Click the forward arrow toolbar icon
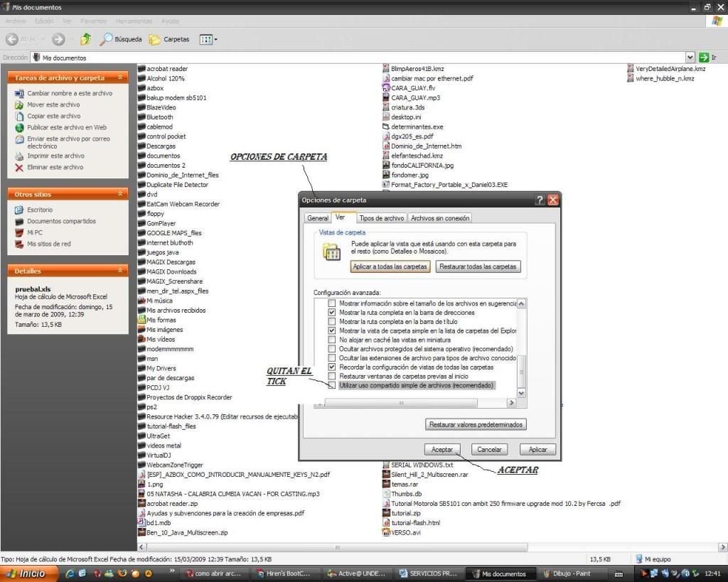This screenshot has height=582, width=728. click(x=58, y=40)
